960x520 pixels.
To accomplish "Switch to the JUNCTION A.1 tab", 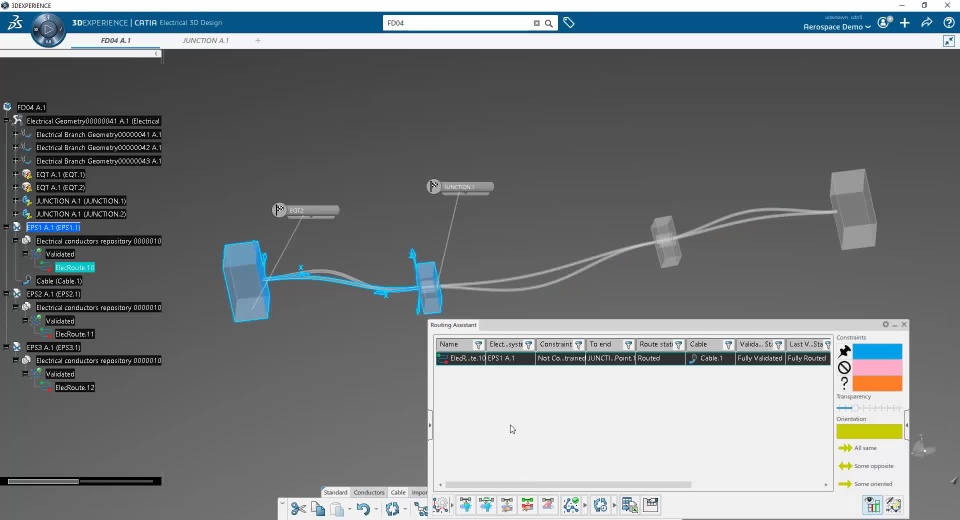I will pyautogui.click(x=206, y=40).
